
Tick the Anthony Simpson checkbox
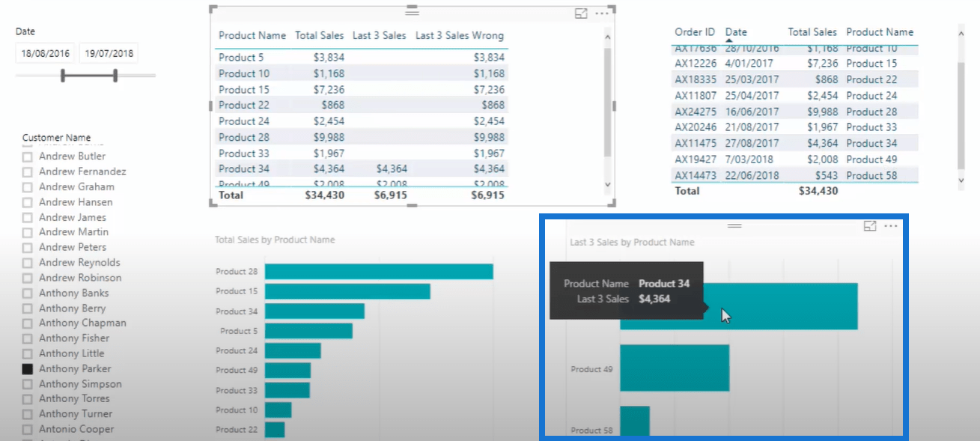point(28,384)
